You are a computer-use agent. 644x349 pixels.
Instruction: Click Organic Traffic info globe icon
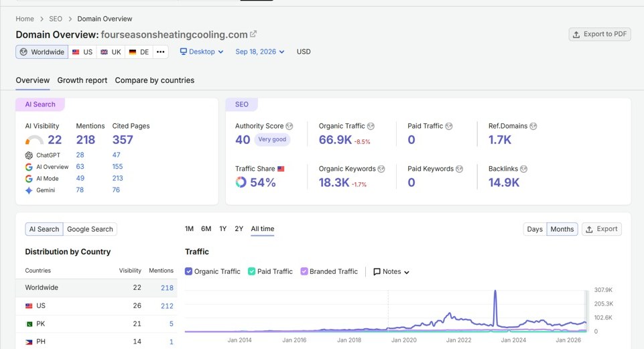point(371,126)
